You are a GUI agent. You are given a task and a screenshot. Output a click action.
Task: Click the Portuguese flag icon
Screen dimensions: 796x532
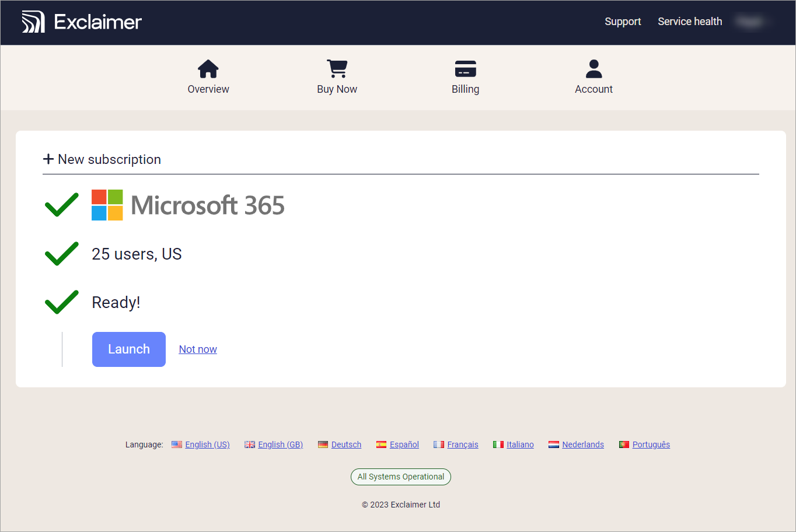point(624,444)
